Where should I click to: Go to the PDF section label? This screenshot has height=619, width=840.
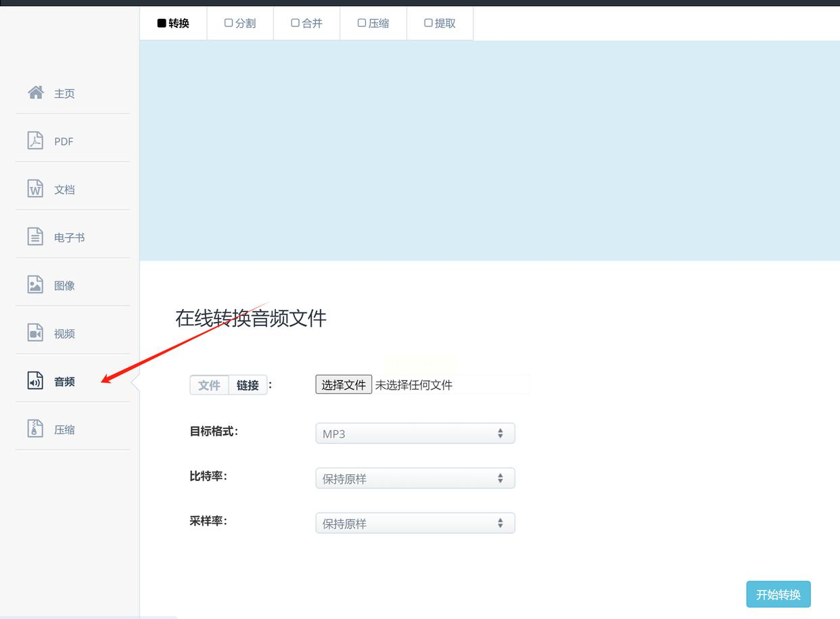64,141
